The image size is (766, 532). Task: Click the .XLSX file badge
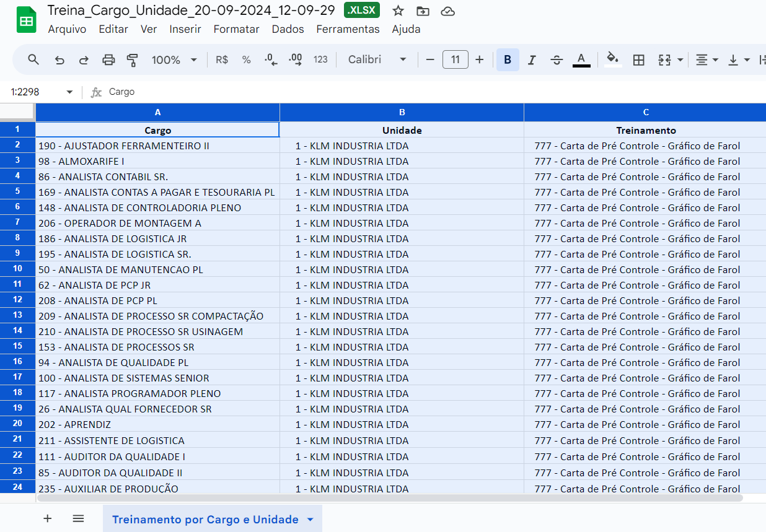pyautogui.click(x=362, y=11)
